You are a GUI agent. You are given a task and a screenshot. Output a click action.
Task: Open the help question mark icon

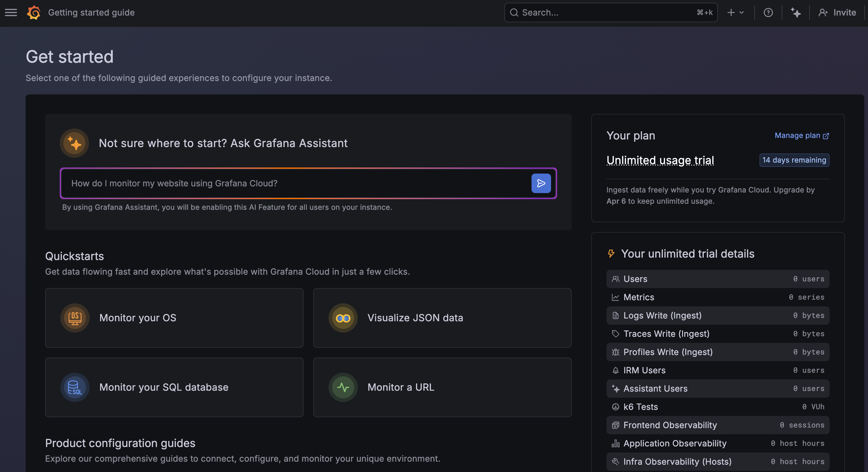[768, 12]
